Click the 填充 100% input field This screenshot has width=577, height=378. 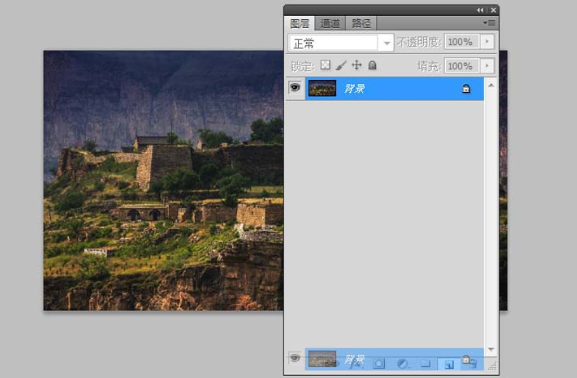[461, 66]
